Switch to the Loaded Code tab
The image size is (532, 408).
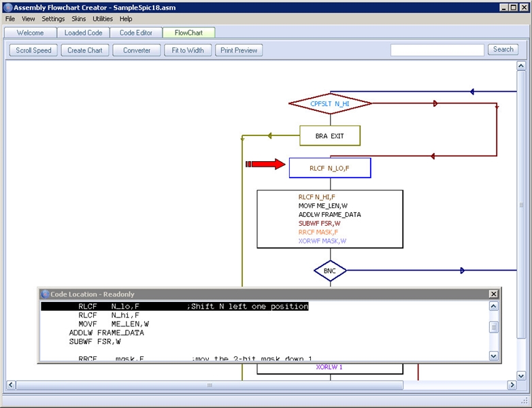click(x=83, y=33)
